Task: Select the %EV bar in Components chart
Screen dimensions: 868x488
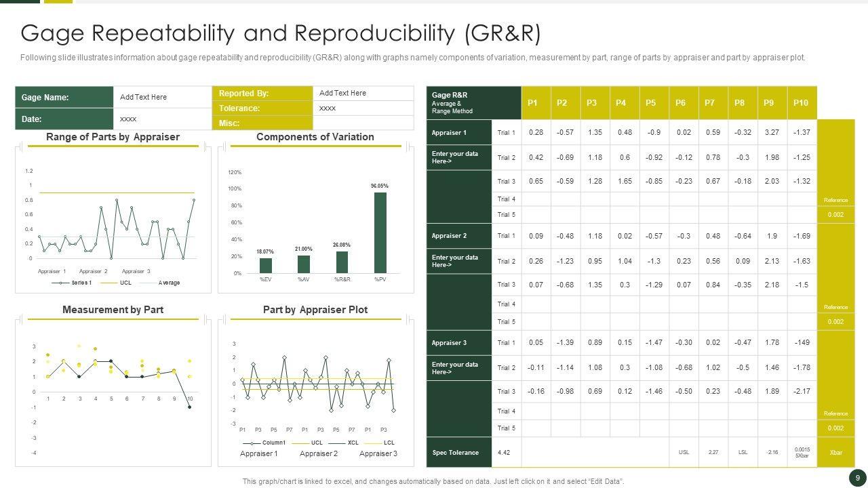Action: [x=266, y=265]
